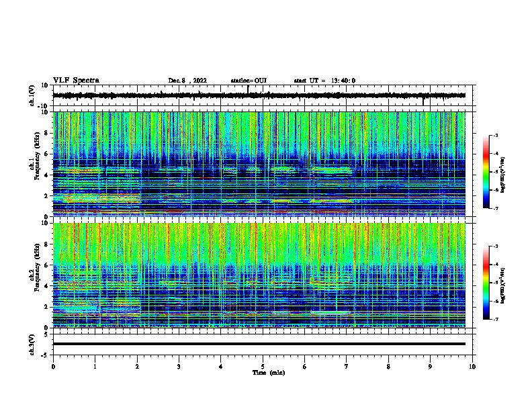532x411 pixels.
Task: Click the ch.3(V) axis label
Action: click(32, 345)
